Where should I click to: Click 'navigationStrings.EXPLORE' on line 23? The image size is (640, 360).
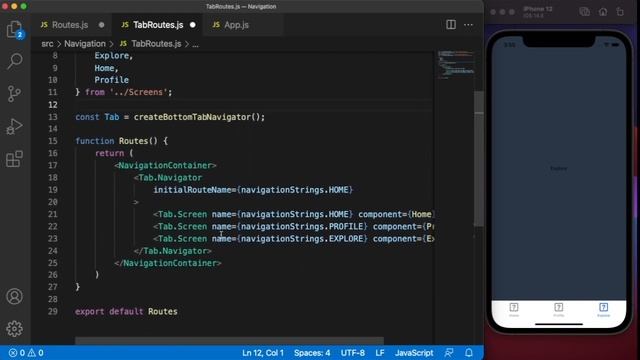(302, 239)
